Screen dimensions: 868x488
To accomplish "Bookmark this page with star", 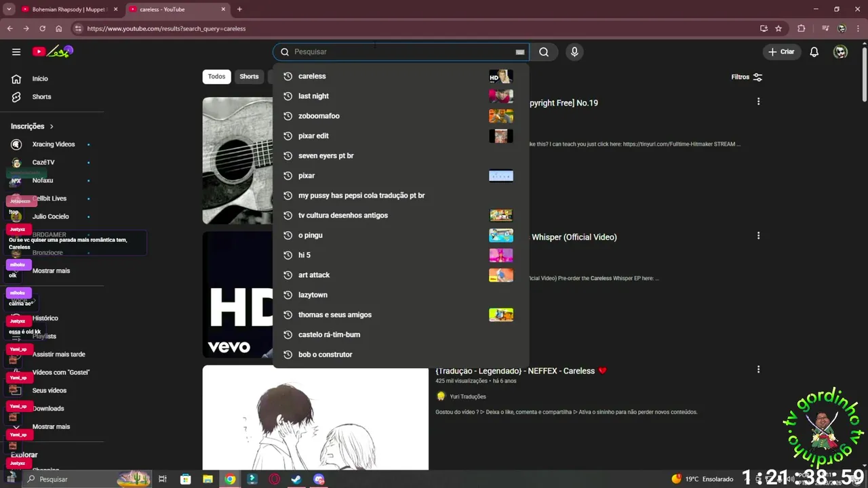I will (778, 28).
